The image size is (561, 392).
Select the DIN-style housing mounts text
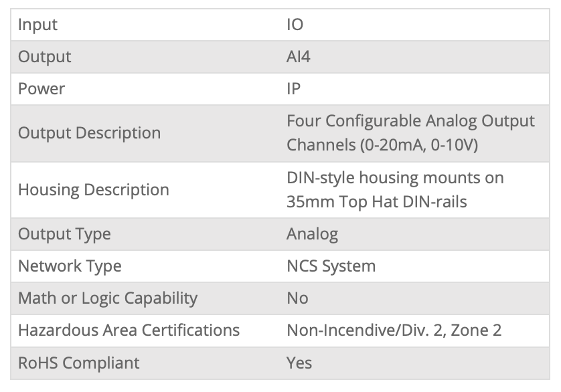click(x=395, y=179)
